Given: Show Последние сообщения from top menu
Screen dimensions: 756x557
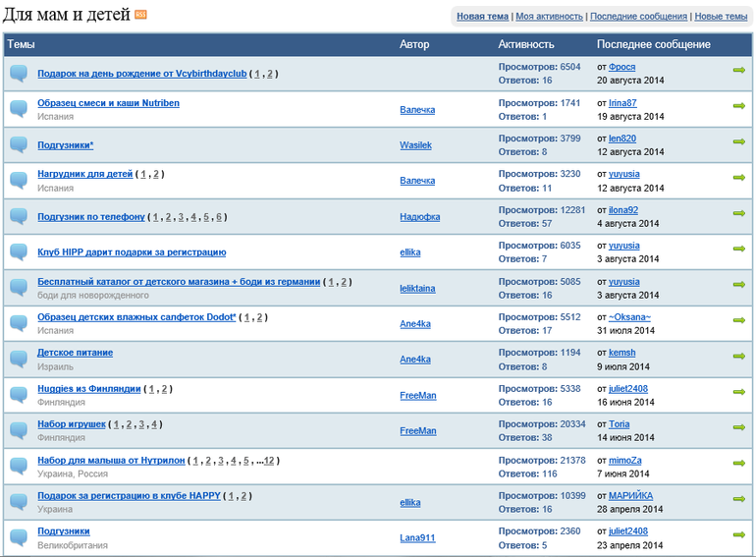Looking at the screenshot, I should (638, 17).
